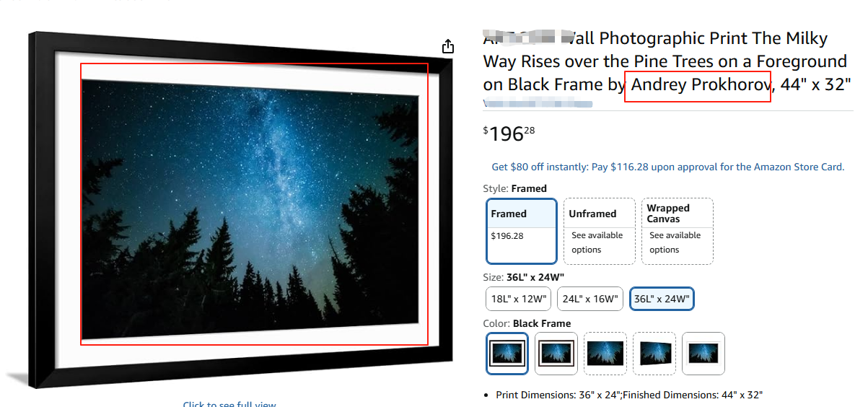The width and height of the screenshot is (868, 407).
Task: Switch to the Wrapped Canvas style
Action: pyautogui.click(x=678, y=231)
